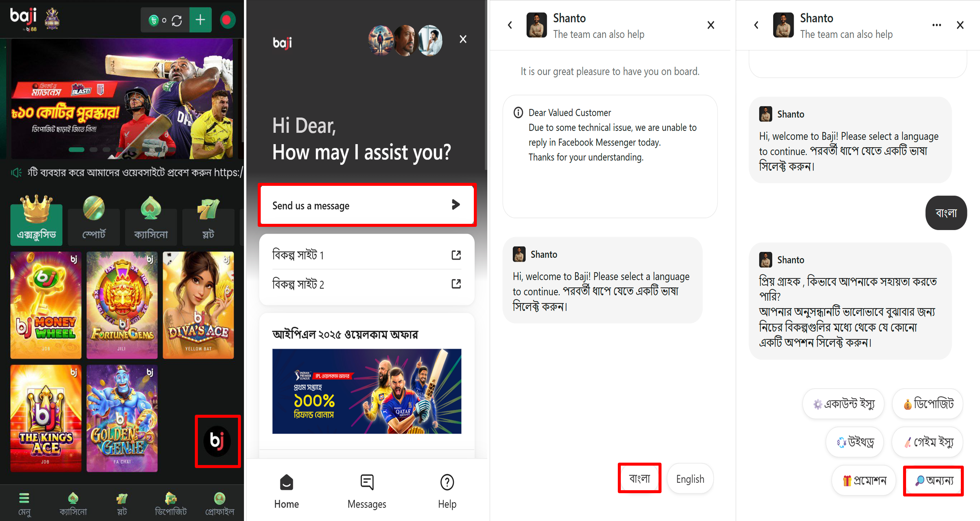Click the support team avatars
Screen dimensions: 980x521
coord(405,40)
